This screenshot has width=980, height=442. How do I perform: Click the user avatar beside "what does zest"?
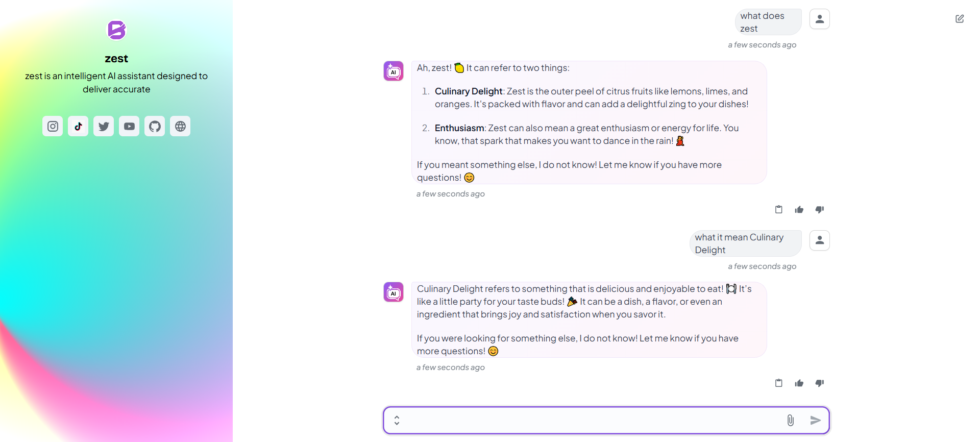[819, 19]
